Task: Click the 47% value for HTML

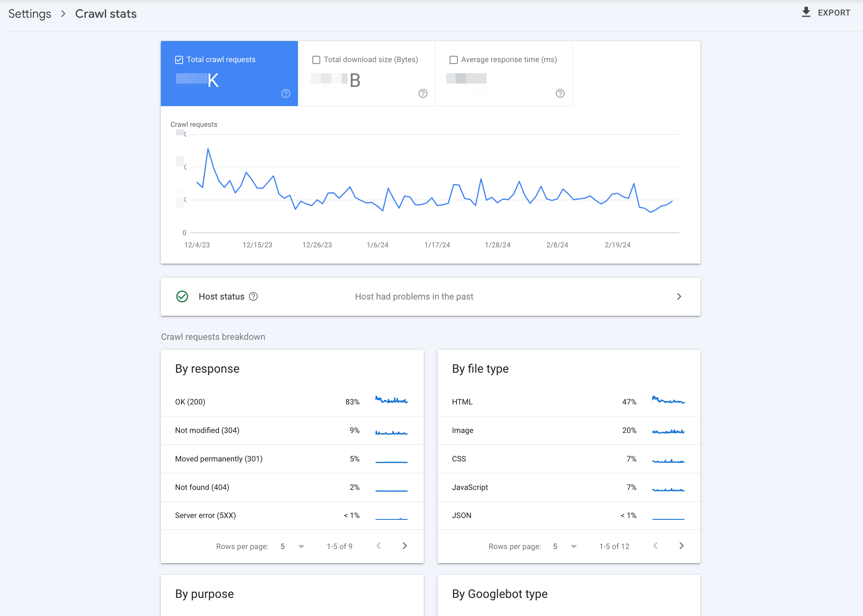Action: coord(629,402)
